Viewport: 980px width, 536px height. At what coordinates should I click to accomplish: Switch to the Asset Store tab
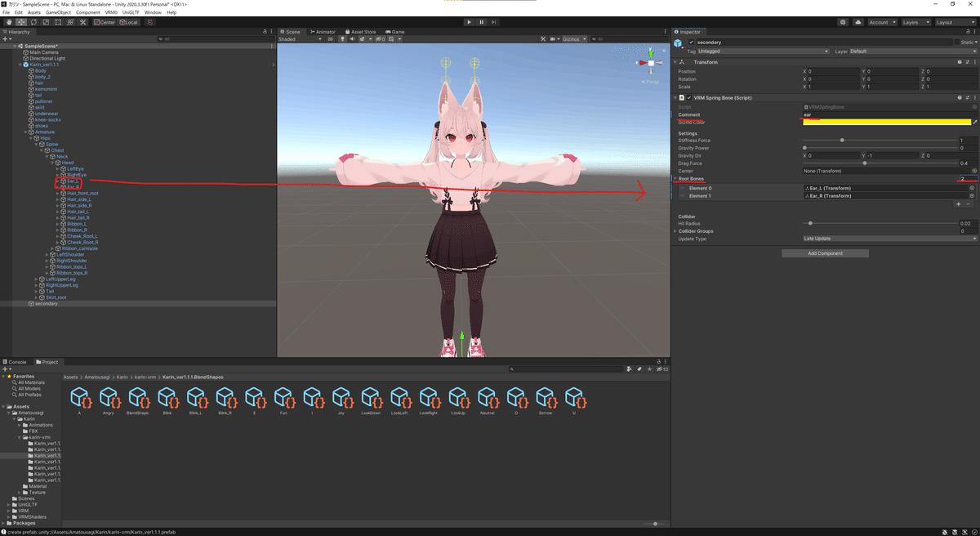(360, 32)
